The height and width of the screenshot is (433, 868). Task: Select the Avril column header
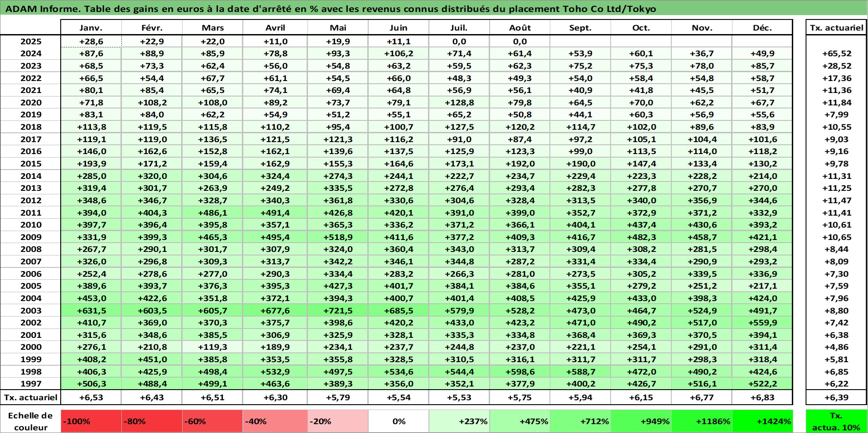click(275, 27)
